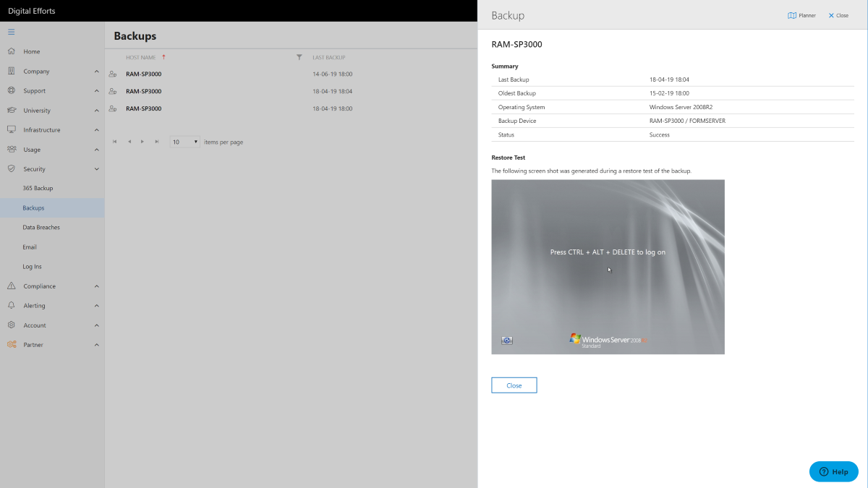The image size is (868, 488).
Task: Click the Partner orange icon
Action: (12, 344)
